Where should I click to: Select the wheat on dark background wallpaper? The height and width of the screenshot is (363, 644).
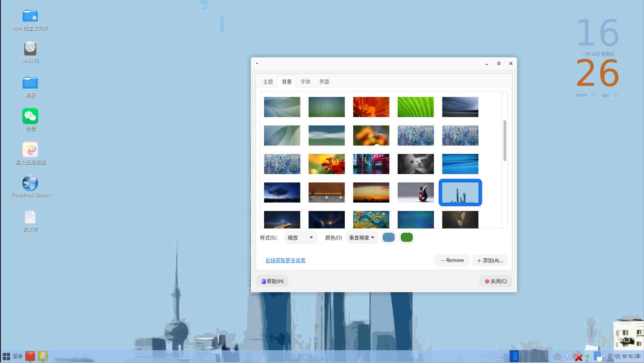[x=460, y=220]
